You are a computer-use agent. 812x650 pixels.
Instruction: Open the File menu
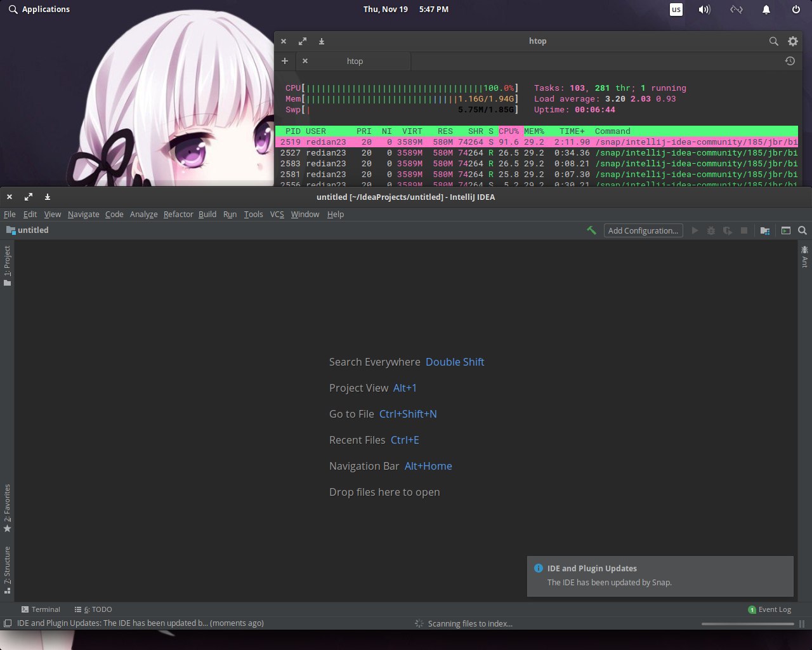pyautogui.click(x=10, y=214)
